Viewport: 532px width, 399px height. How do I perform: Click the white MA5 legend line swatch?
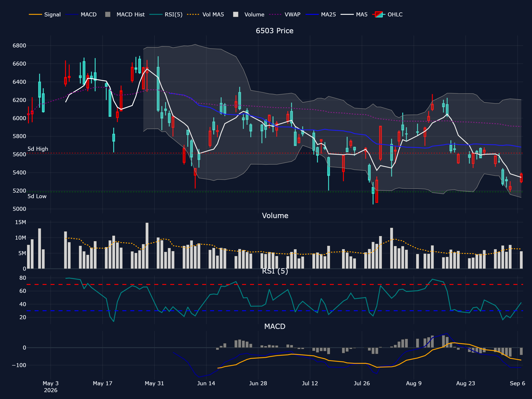click(x=347, y=14)
